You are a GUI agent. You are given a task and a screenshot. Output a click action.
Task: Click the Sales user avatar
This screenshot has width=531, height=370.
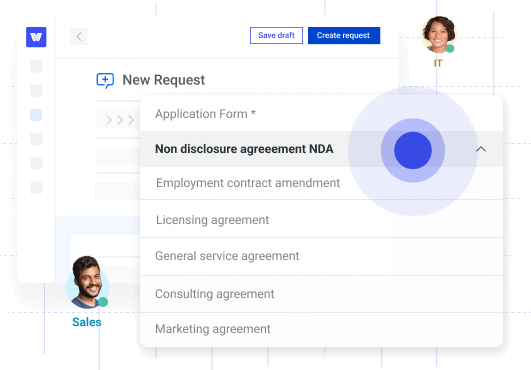(x=88, y=282)
